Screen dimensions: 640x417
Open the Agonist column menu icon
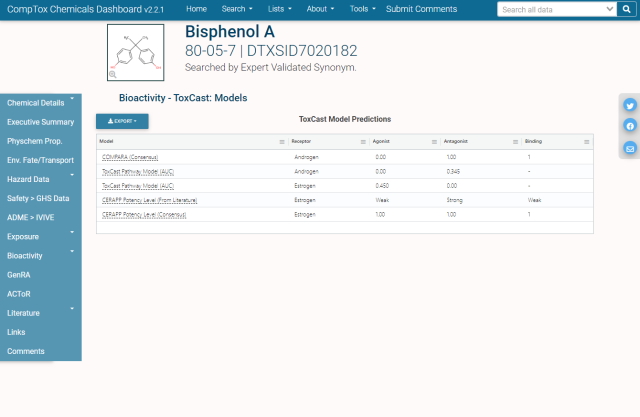pos(435,142)
